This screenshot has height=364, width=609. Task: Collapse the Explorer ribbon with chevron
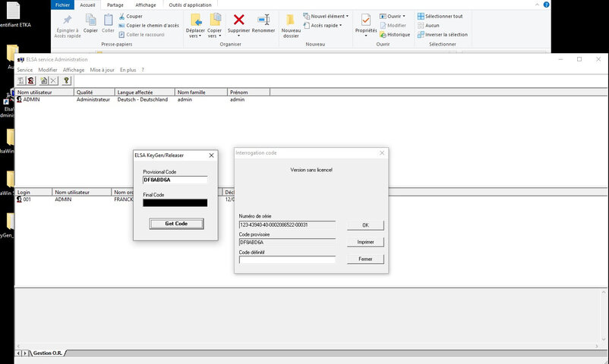click(537, 5)
